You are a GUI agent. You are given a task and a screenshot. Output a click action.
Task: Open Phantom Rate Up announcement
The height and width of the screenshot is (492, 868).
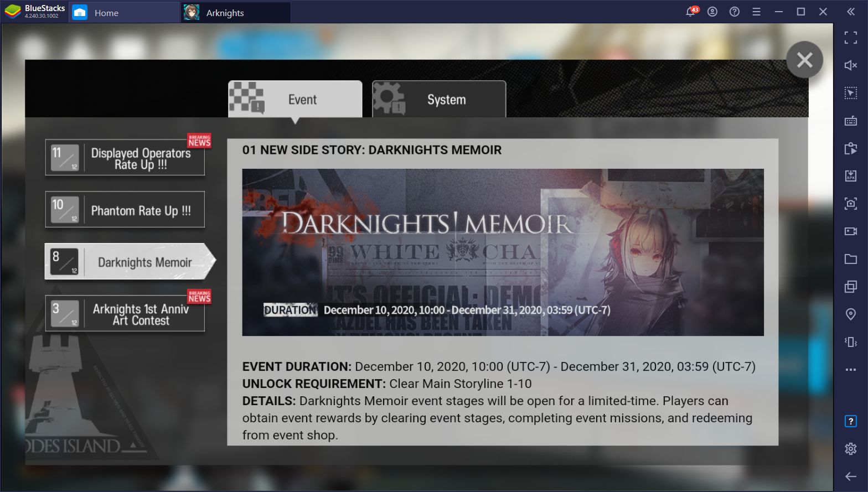coord(125,210)
